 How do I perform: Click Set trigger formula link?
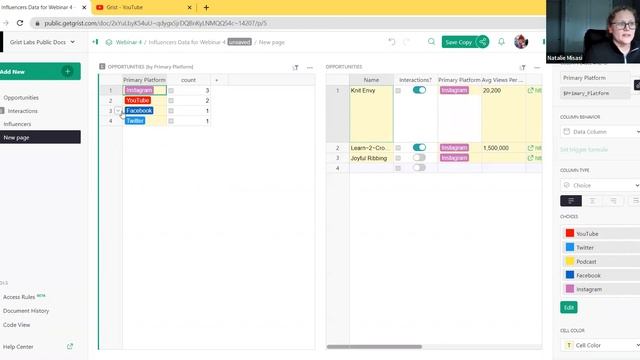click(x=584, y=149)
